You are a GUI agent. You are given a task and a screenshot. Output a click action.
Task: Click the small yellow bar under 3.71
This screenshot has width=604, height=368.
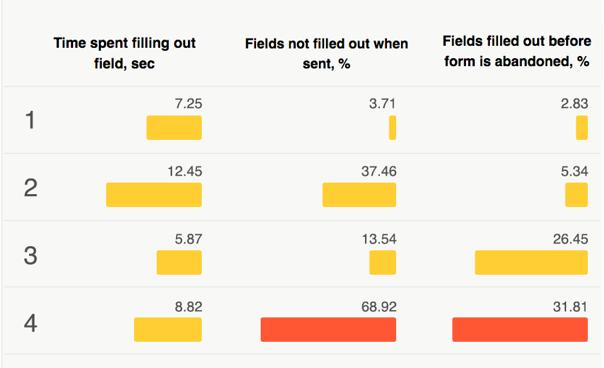click(393, 128)
